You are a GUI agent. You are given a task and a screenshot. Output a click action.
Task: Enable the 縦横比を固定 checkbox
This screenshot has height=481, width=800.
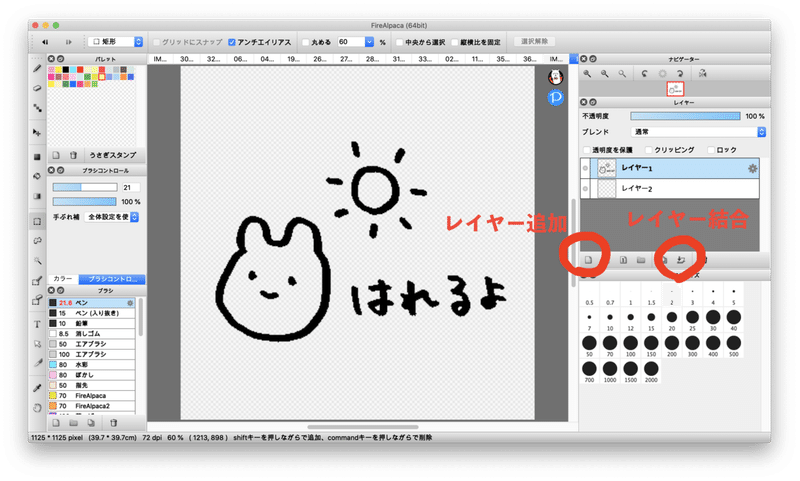tap(455, 42)
